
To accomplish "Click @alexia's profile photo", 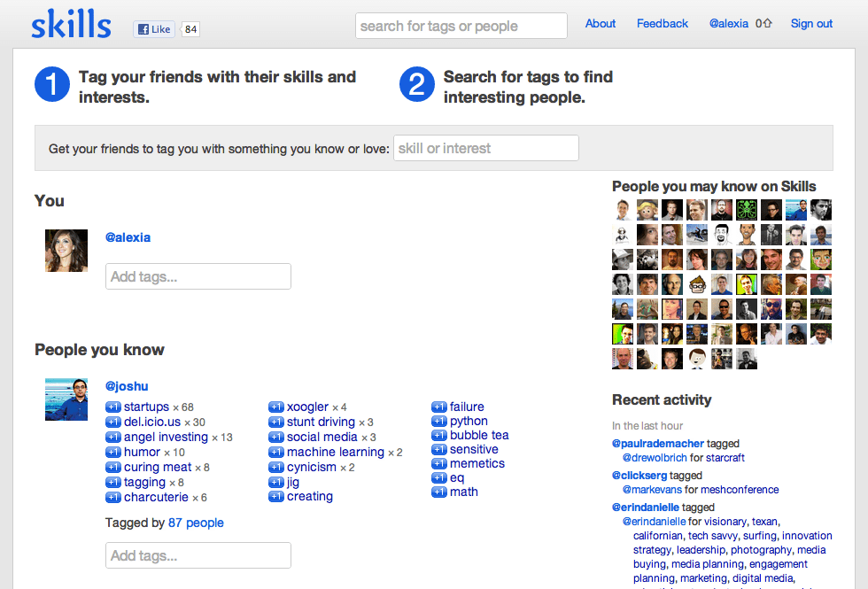I will coord(66,251).
